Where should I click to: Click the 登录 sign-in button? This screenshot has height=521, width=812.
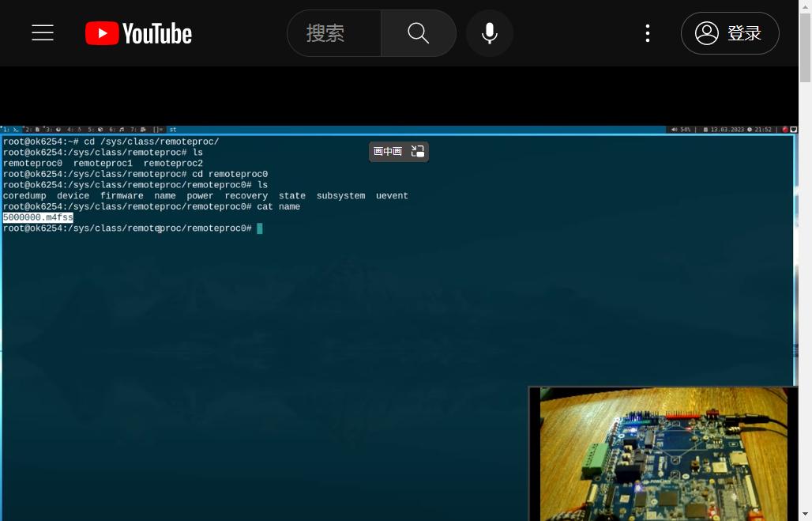tap(730, 33)
